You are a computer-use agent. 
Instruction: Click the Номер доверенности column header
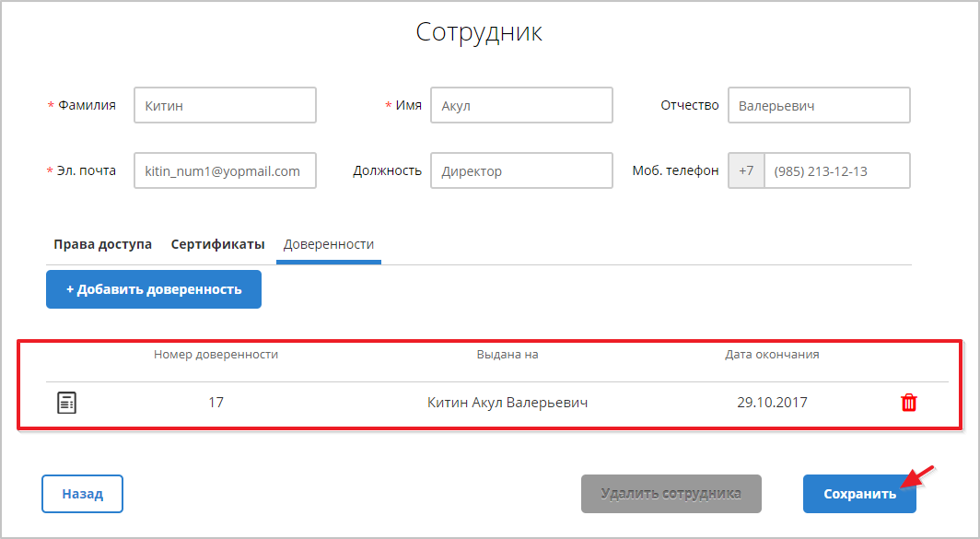216,354
